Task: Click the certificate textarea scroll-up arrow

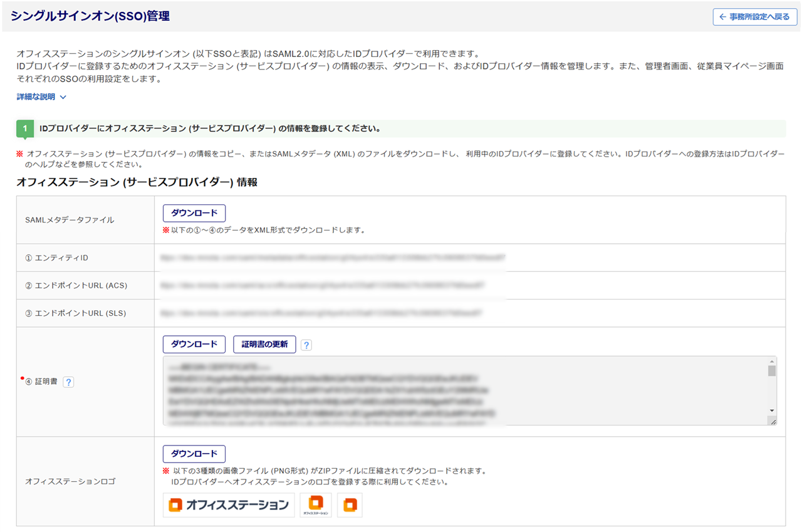Action: (772, 361)
